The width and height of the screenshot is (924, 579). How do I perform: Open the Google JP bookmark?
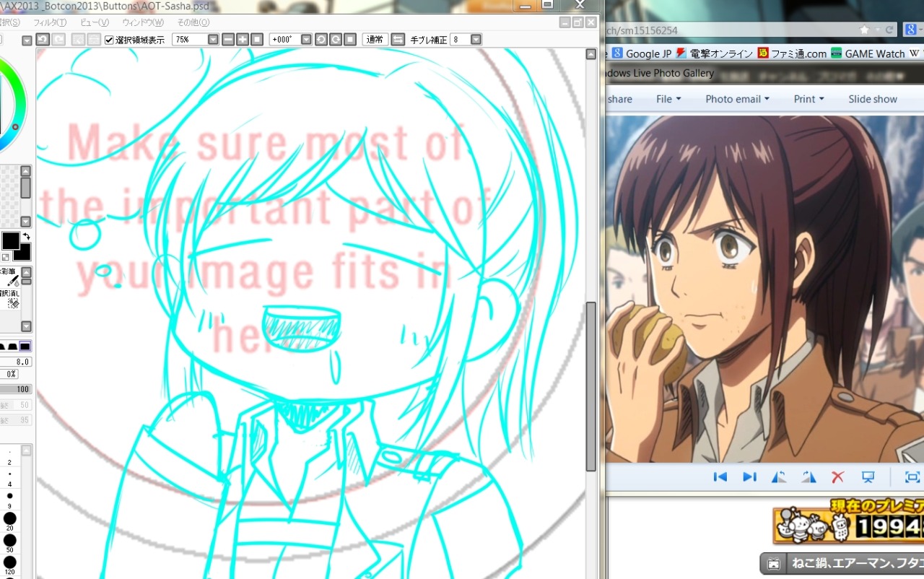[641, 53]
